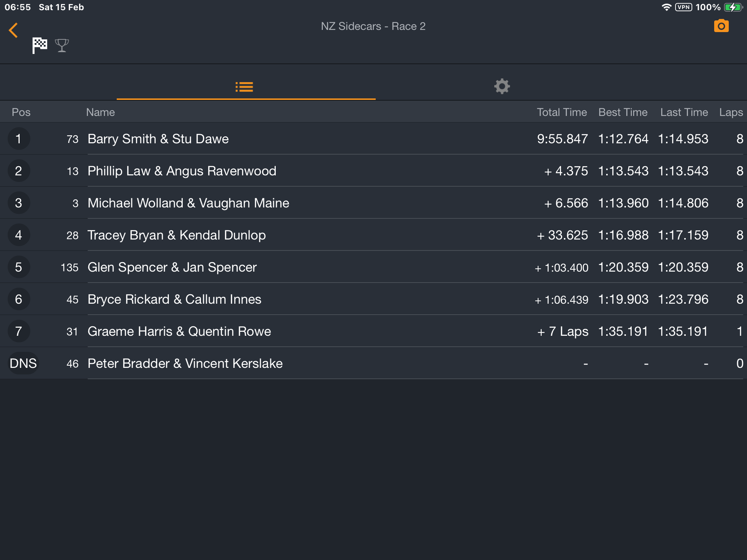Select Tracey Bryan & Kendal Dunlop row
Image resolution: width=747 pixels, height=560 pixels.
point(373,235)
